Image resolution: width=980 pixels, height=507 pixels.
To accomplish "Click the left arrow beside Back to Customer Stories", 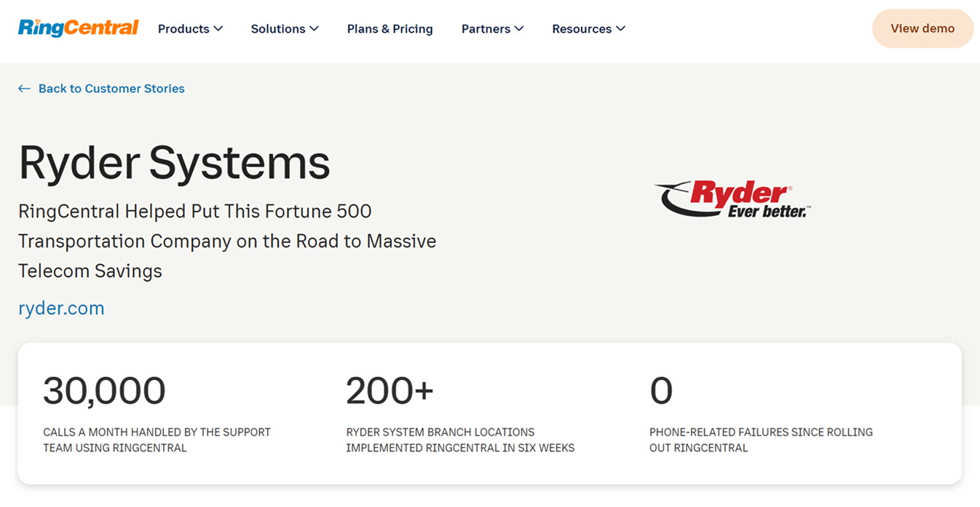I will pyautogui.click(x=24, y=89).
